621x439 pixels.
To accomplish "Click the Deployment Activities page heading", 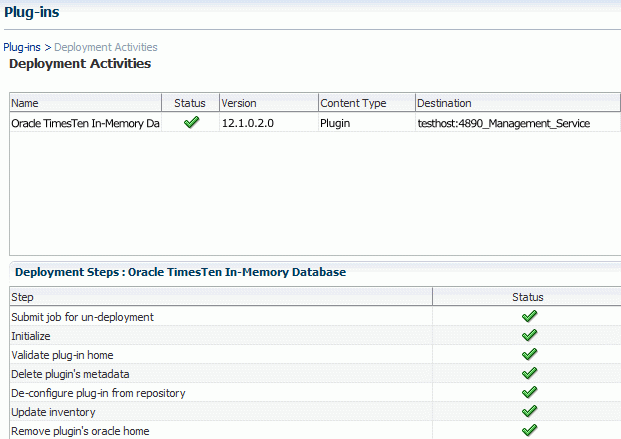I will [80, 64].
